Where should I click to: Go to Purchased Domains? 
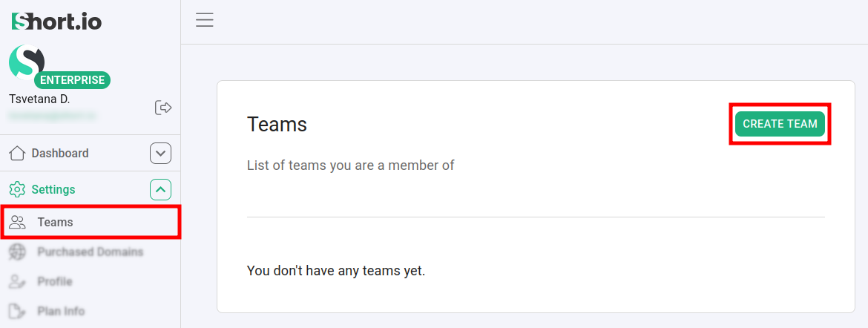(x=91, y=252)
